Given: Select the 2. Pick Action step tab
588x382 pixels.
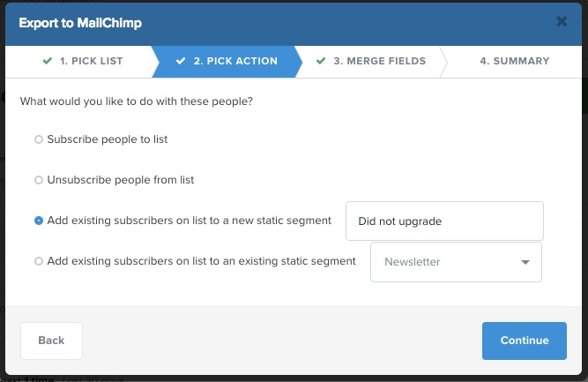Looking at the screenshot, I should pos(227,62).
